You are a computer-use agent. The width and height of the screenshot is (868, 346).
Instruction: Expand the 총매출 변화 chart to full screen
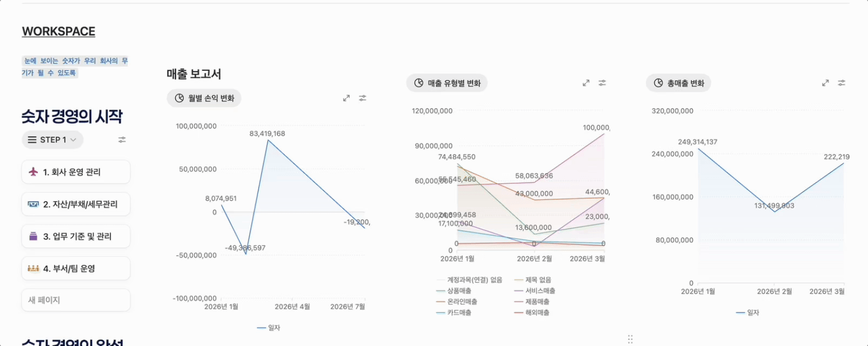coord(825,83)
